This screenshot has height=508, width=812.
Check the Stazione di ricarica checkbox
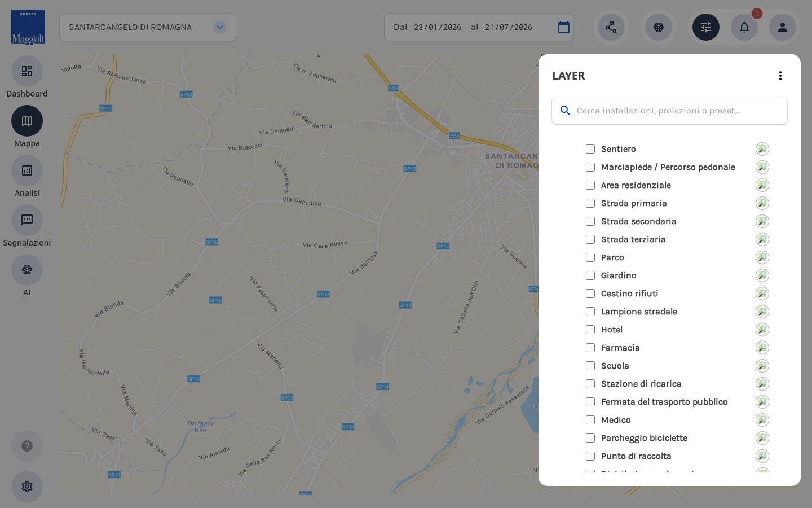pos(590,384)
